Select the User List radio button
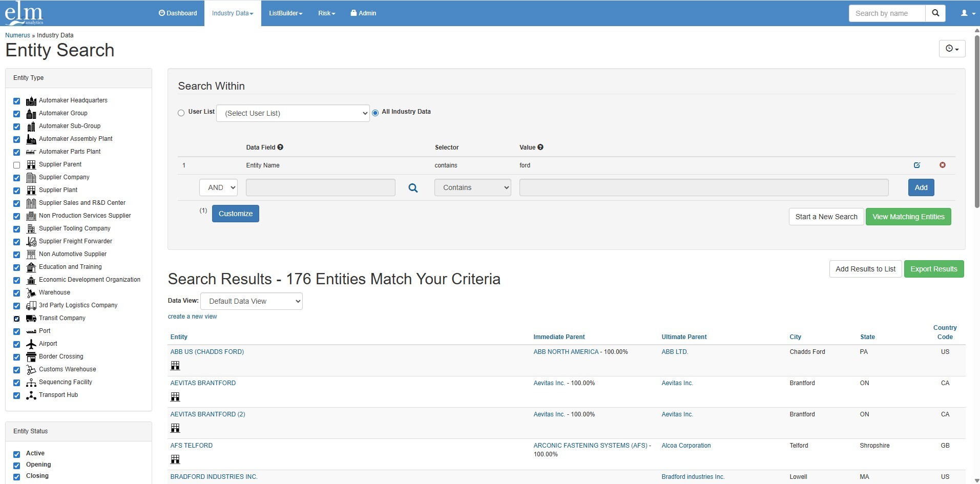The image size is (980, 484). pyautogui.click(x=181, y=113)
